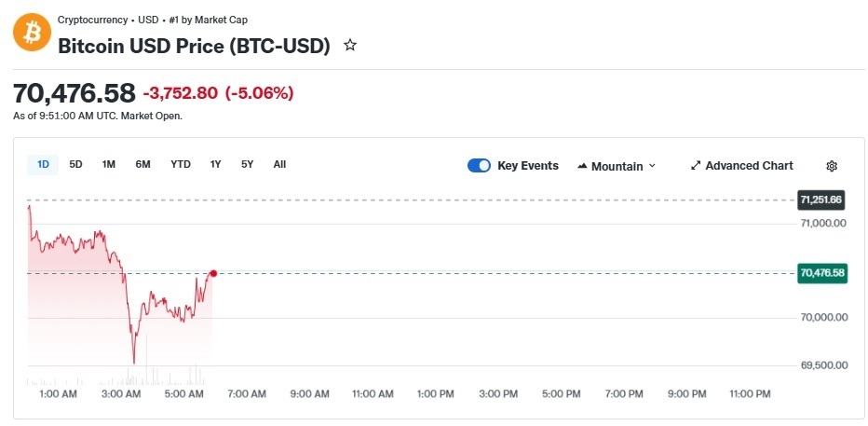868x426 pixels.
Task: Open chart settings gear icon
Action: 832,166
